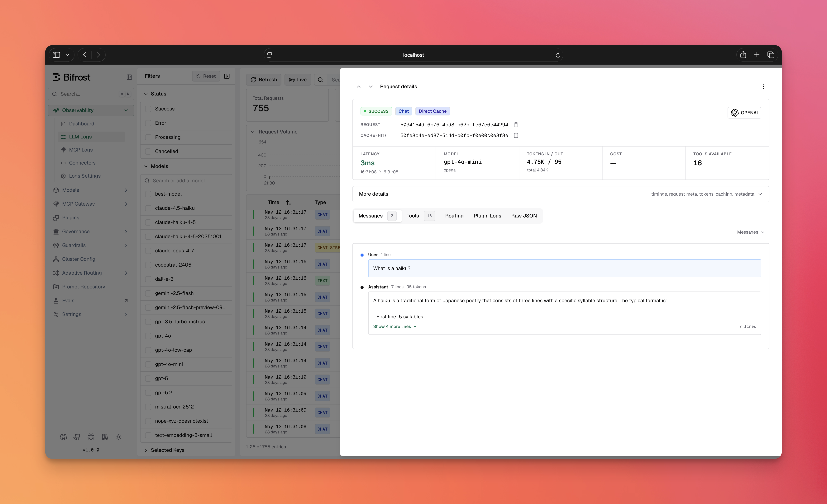Go to next request with down chevron
Image resolution: width=827 pixels, height=504 pixels.
[370, 86]
